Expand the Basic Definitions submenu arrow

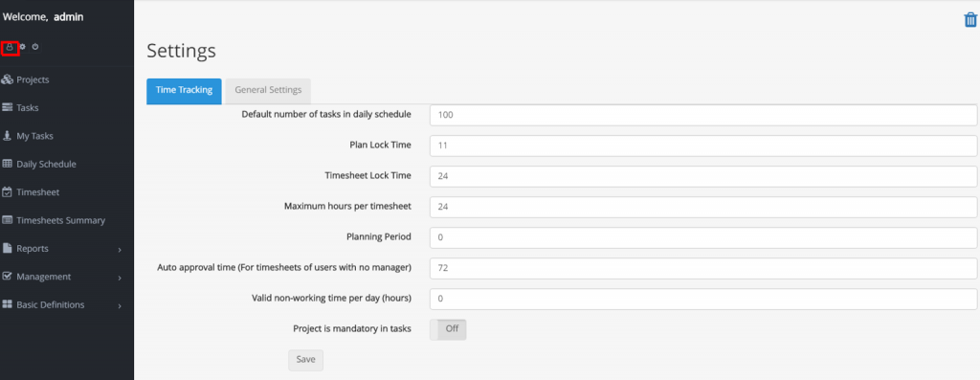coord(120,305)
